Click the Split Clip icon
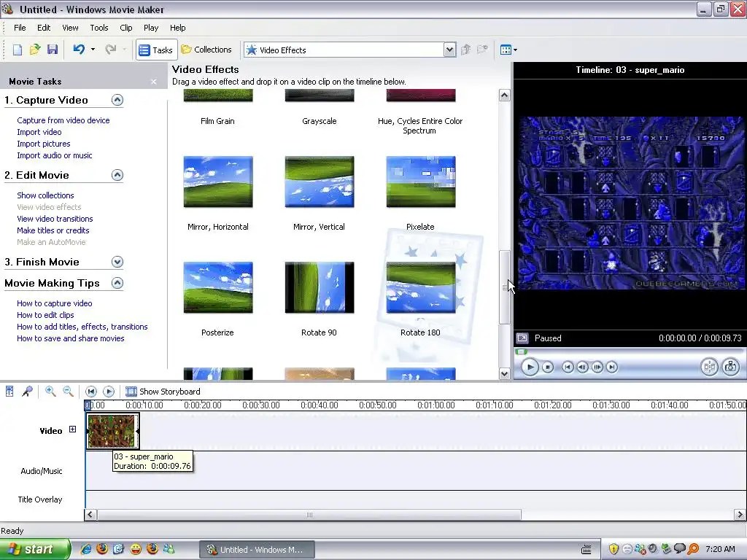Image resolution: width=747 pixels, height=560 pixels. (709, 367)
